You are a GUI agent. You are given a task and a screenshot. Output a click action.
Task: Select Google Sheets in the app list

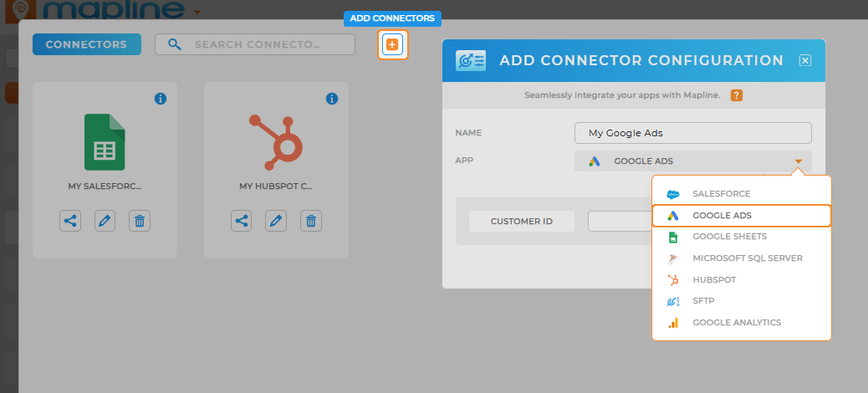pyautogui.click(x=729, y=237)
